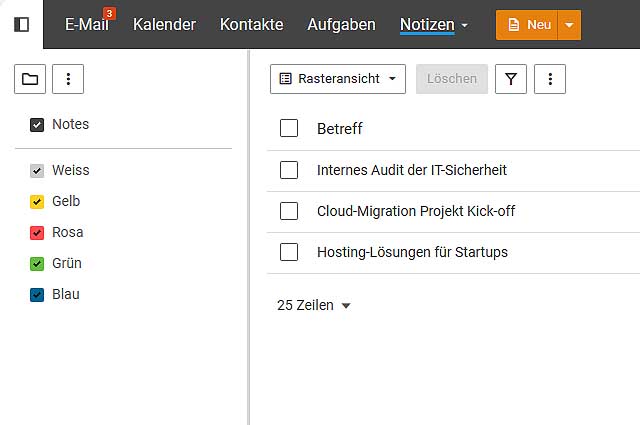Switch to the Kalender tab
640x425 pixels.
tap(164, 24)
